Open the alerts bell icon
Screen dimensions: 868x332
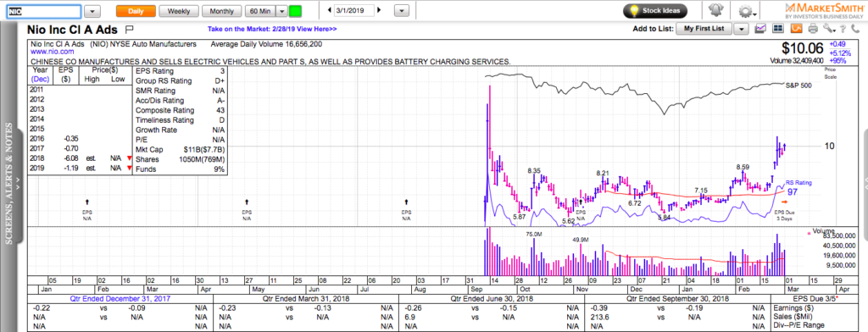(x=715, y=11)
